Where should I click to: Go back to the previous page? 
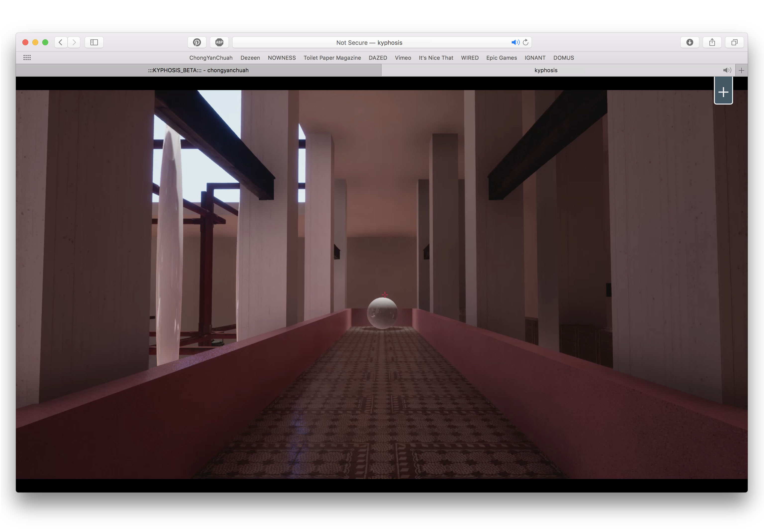[x=60, y=42]
